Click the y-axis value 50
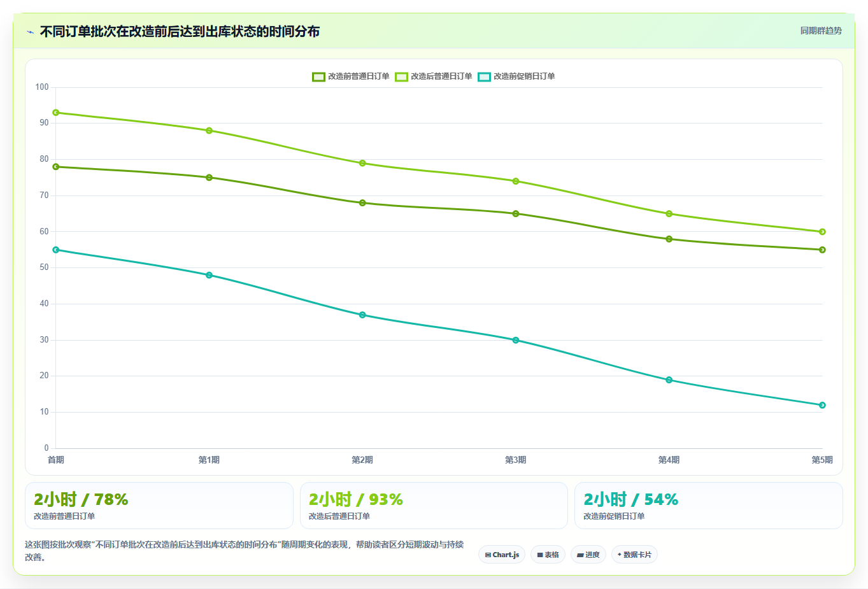 (x=44, y=267)
